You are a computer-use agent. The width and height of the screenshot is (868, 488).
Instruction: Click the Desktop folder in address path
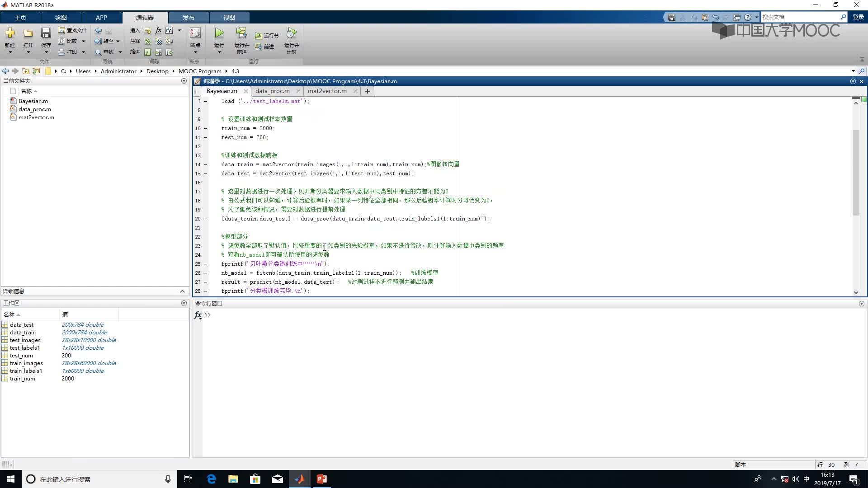[x=157, y=71]
